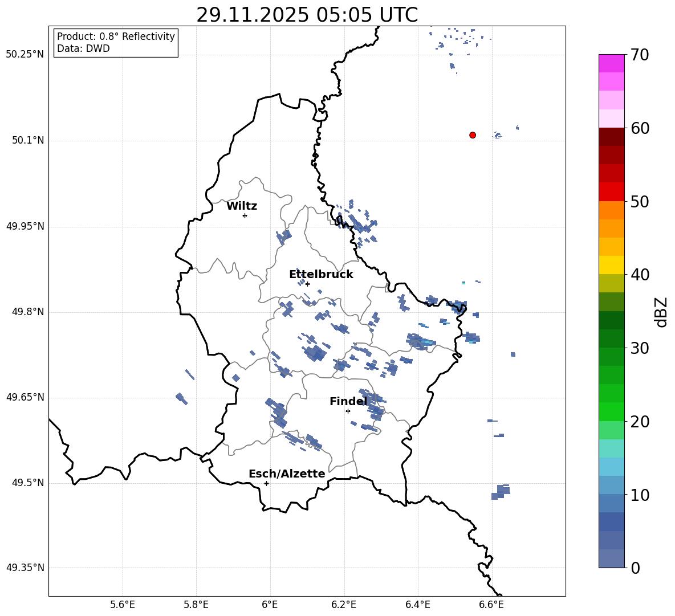
Task: Click the 50.25°N latitude label
Action: coord(25,55)
